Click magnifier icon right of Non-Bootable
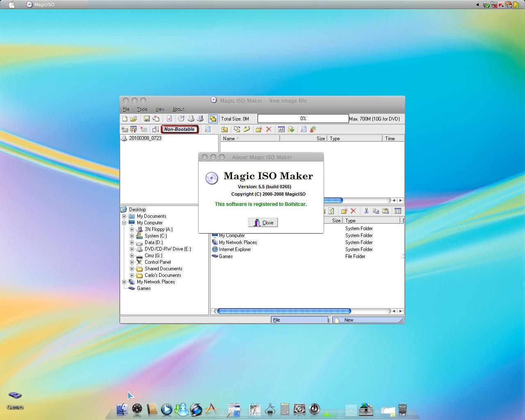 pyautogui.click(x=208, y=129)
